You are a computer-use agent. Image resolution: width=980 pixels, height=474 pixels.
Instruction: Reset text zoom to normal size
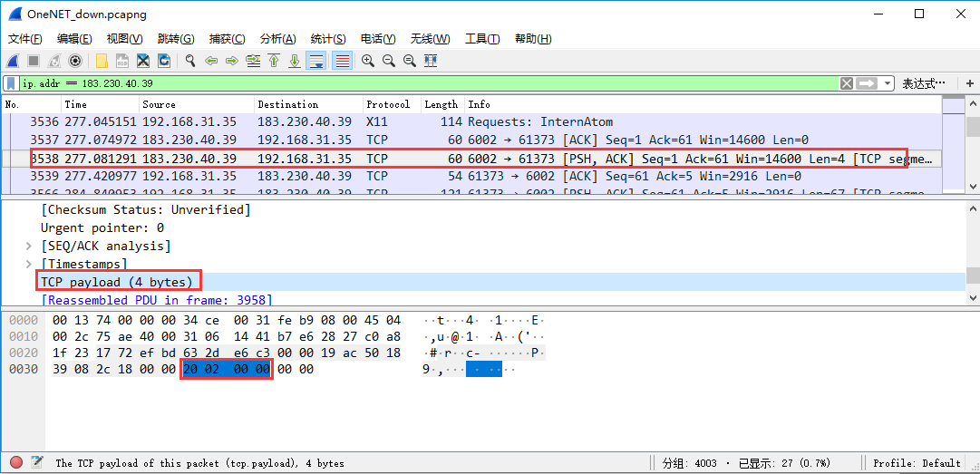tap(409, 61)
